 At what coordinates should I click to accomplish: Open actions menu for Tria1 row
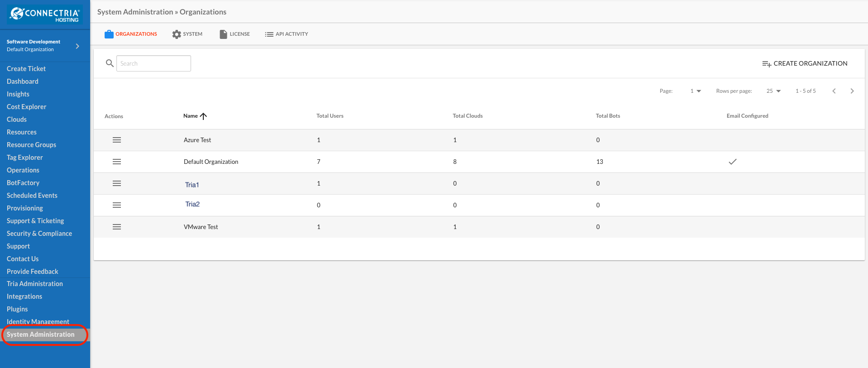coord(117,183)
